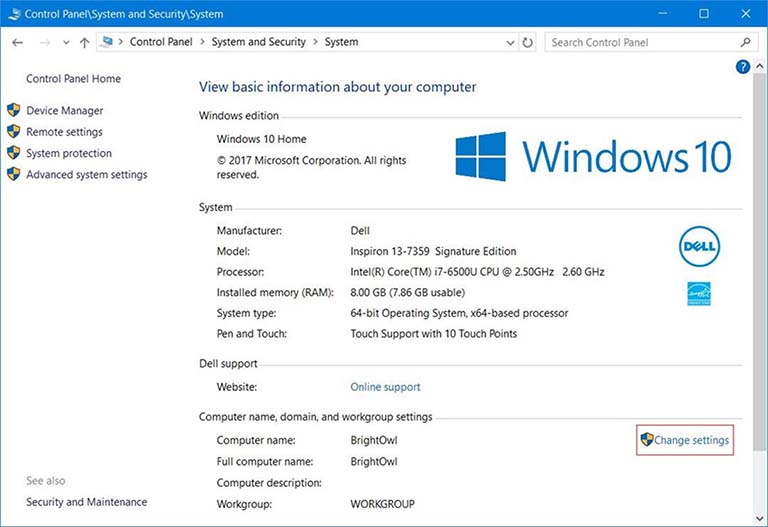Select the Control Panel breadcrumb
Image resolution: width=768 pixels, height=527 pixels.
(x=161, y=42)
